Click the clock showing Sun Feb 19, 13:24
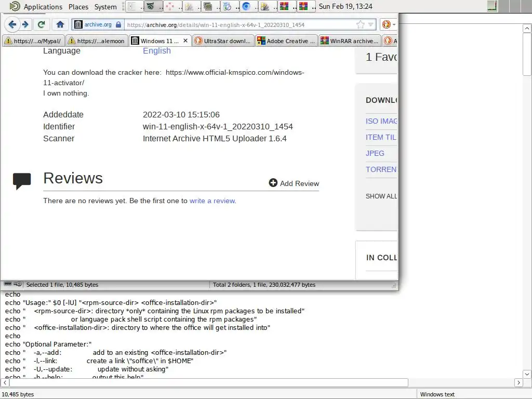Image resolution: width=532 pixels, height=399 pixels. coord(345,6)
